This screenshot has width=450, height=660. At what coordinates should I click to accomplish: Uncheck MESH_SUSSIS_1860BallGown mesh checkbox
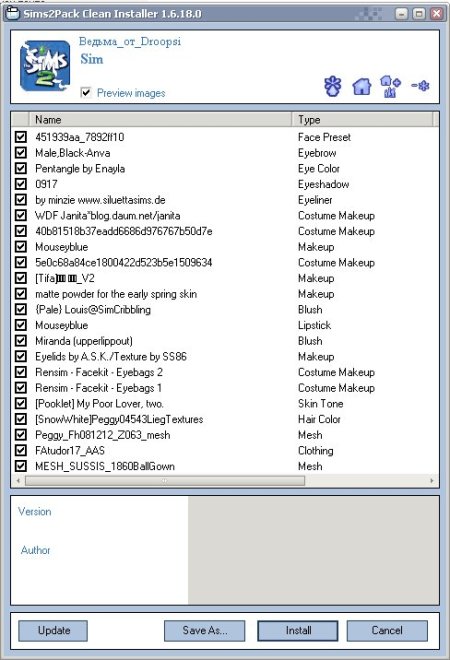click(21, 466)
